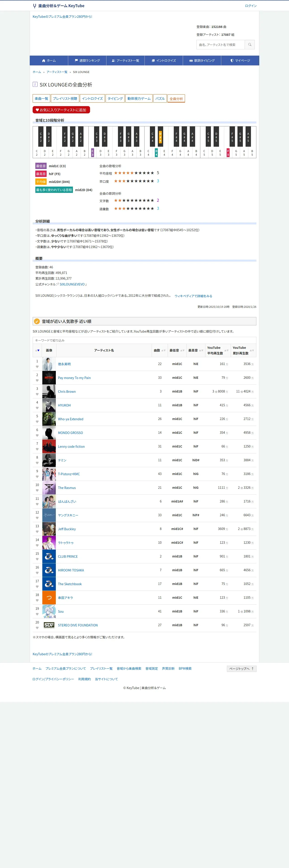Toggle favorite heart for Who-ya Extended
Screen dimensions: 289x868
click(x=37, y=422)
